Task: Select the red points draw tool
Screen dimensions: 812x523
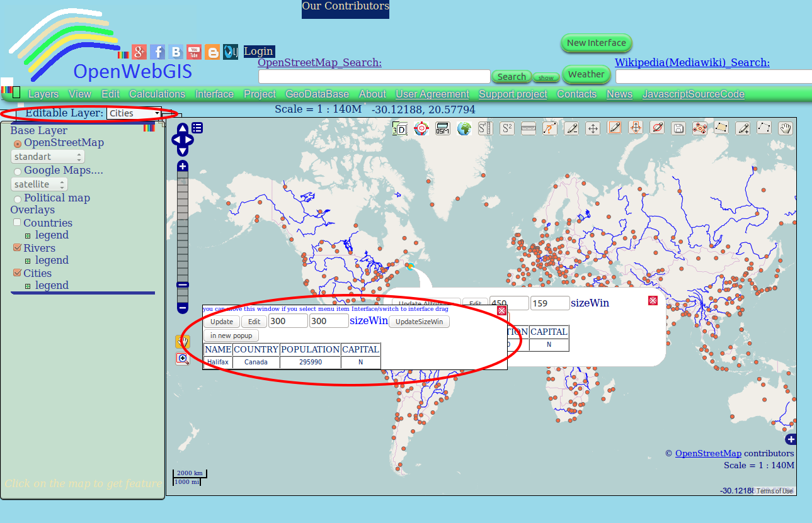Action: pos(700,128)
